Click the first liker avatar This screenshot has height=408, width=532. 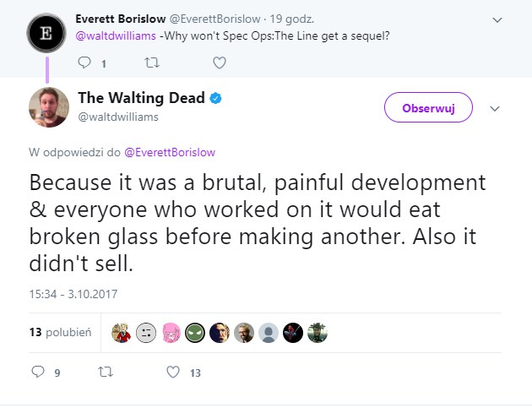[122, 333]
